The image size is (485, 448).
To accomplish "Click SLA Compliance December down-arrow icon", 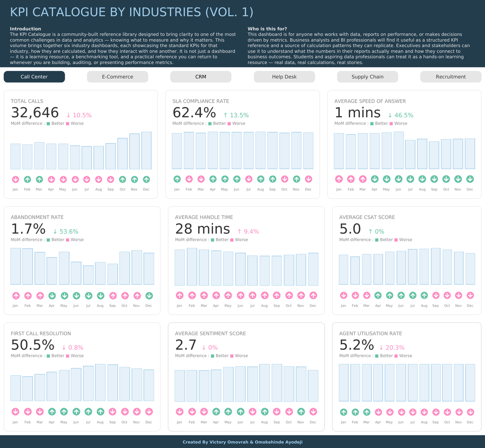I will 308,179.
